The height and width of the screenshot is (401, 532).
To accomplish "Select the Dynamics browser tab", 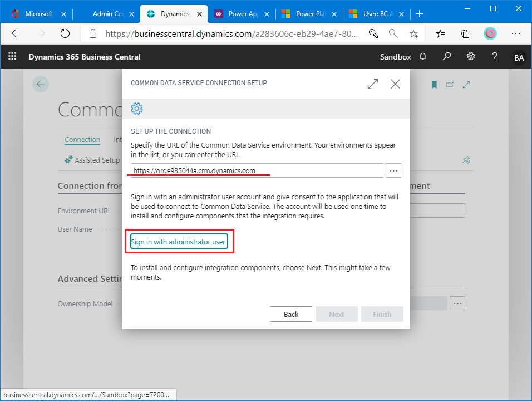I will (174, 14).
